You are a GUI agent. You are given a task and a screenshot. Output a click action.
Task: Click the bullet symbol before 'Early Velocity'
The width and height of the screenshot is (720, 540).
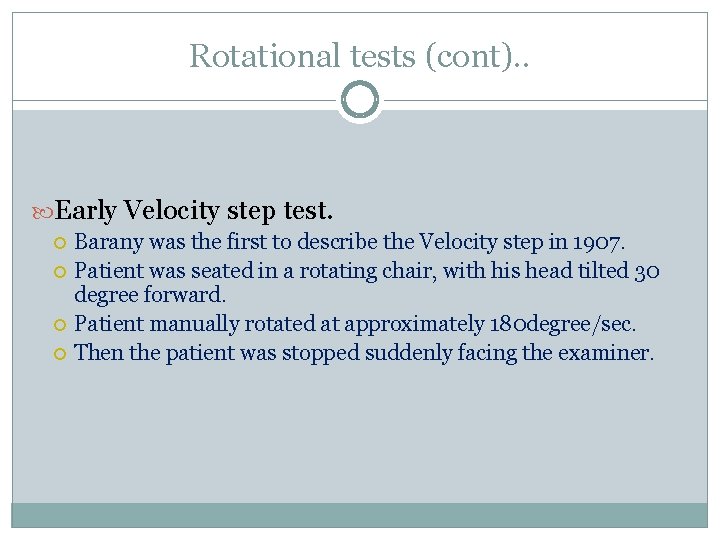(x=43, y=212)
